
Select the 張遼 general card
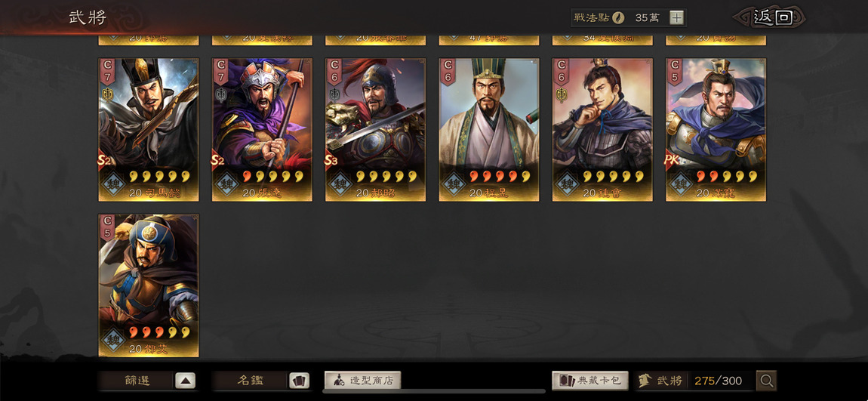point(262,130)
